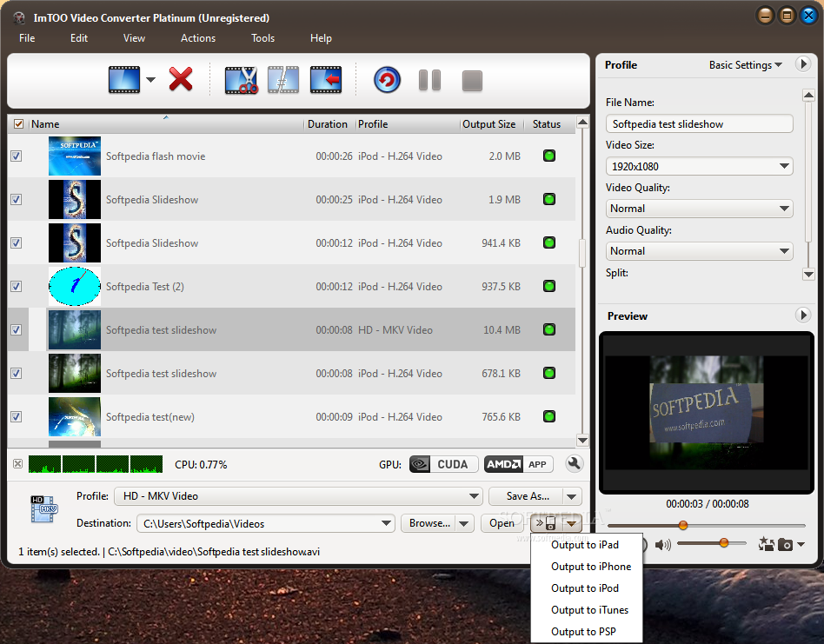The image size is (824, 644).
Task: Expand the Profile panel arrow button
Action: (x=802, y=64)
